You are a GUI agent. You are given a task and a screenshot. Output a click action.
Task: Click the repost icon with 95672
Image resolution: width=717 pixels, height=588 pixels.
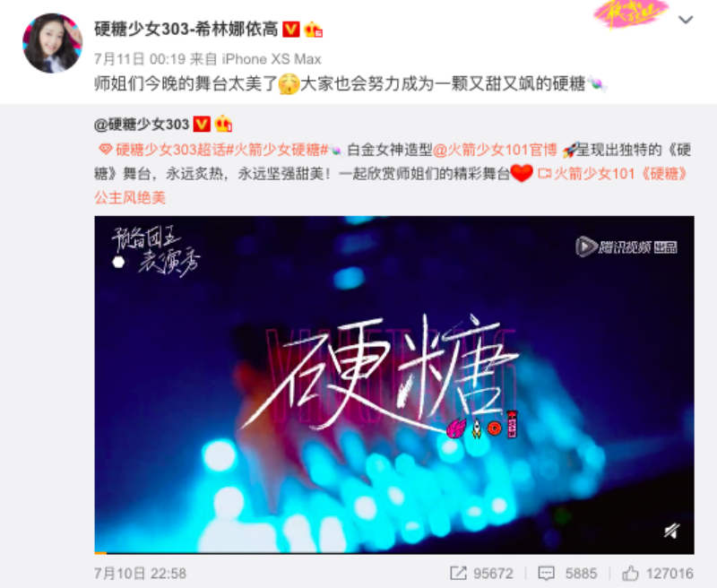[x=481, y=574]
